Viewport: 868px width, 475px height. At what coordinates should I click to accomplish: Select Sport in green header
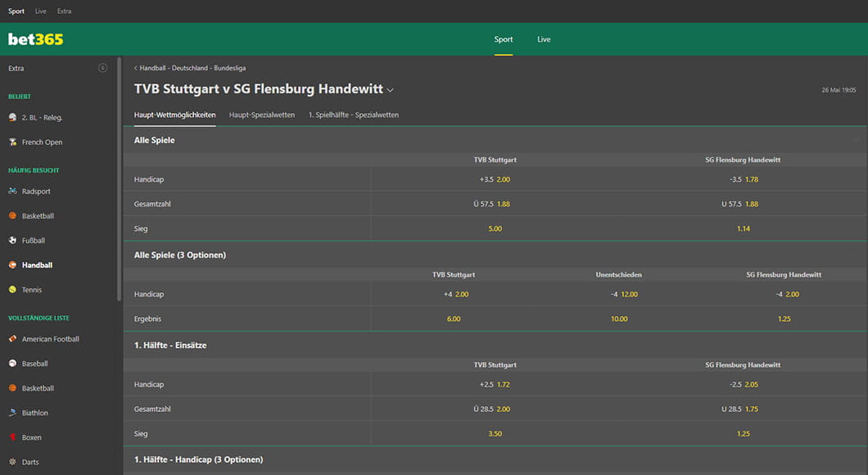(x=504, y=39)
